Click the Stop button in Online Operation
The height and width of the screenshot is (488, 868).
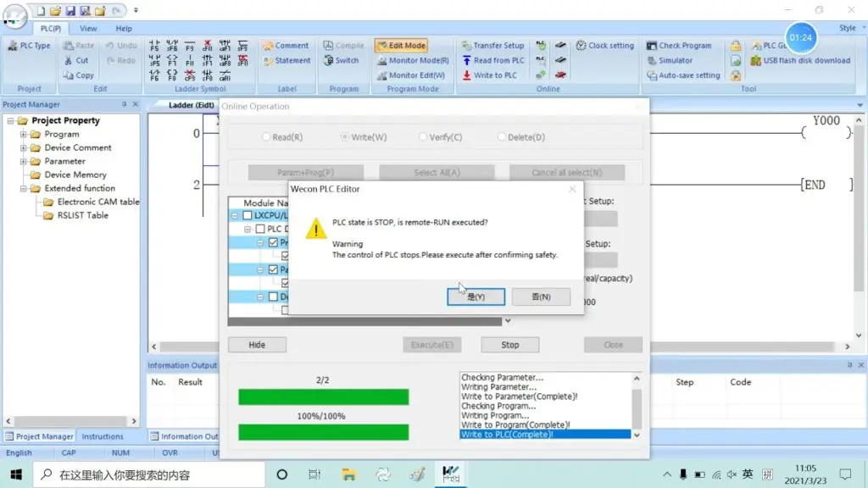pos(509,345)
